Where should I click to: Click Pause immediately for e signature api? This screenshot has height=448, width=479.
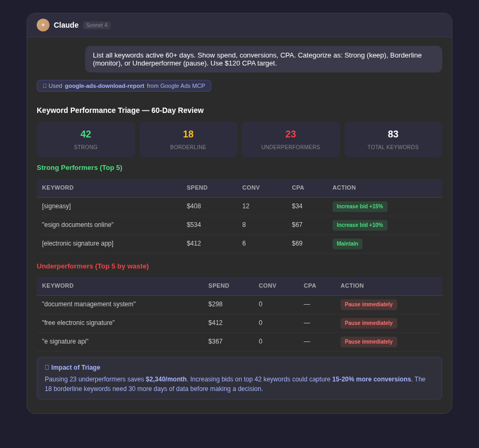(369, 342)
